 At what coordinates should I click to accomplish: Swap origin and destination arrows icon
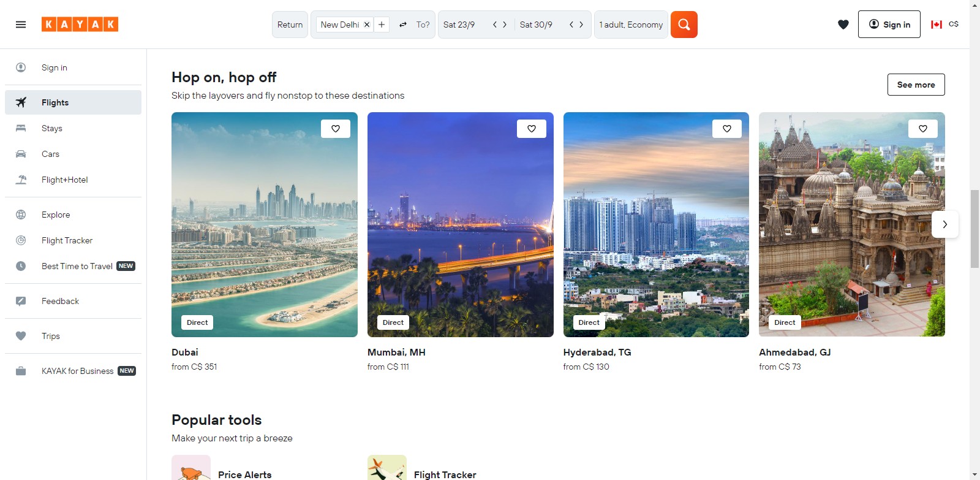402,25
